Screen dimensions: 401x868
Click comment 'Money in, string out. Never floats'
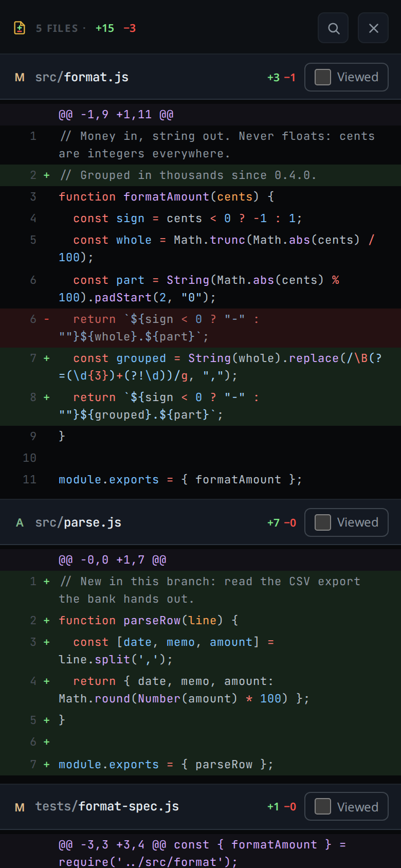[x=200, y=145]
